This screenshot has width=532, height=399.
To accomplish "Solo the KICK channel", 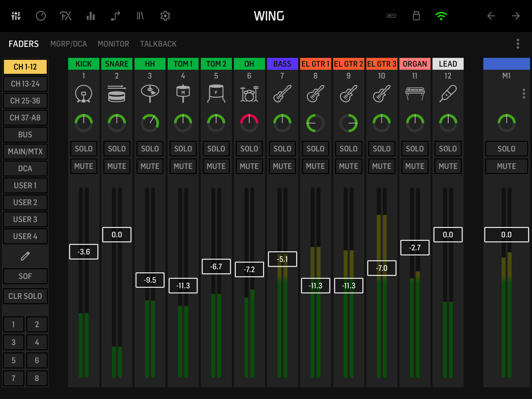I will click(84, 149).
